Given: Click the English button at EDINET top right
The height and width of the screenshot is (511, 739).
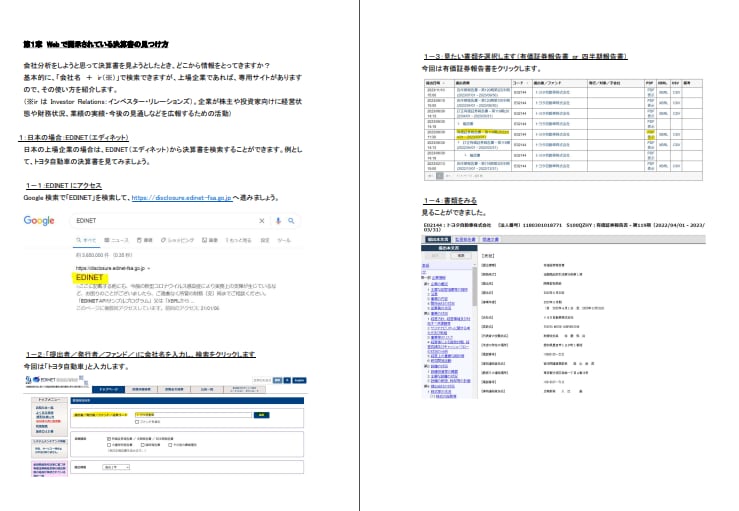Looking at the screenshot, I should point(299,380).
